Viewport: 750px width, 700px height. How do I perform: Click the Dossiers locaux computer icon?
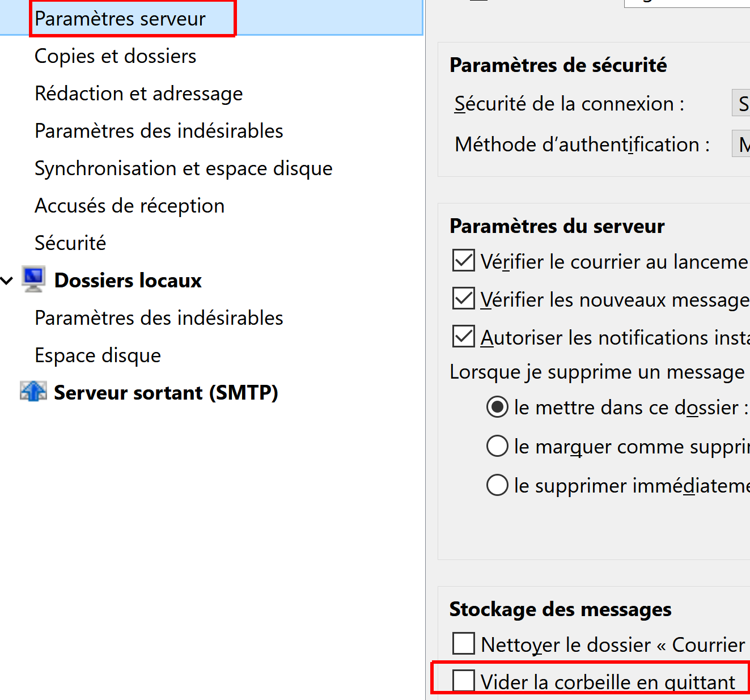pos(33,279)
